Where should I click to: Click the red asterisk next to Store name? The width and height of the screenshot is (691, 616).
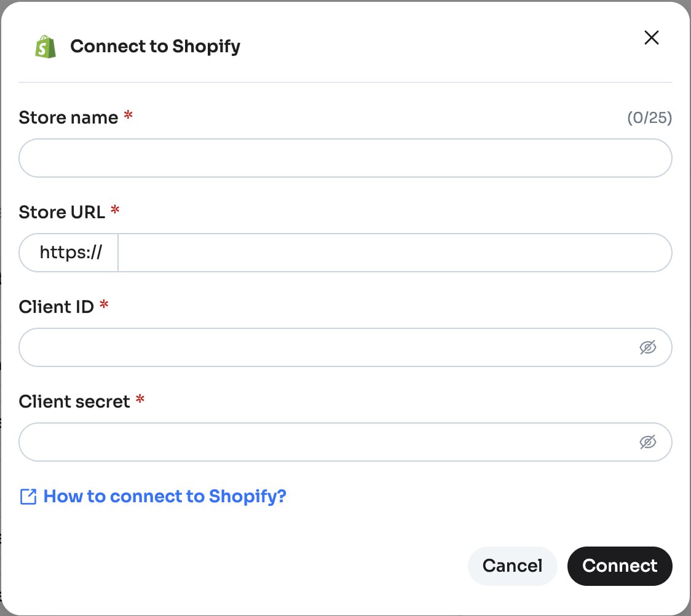[128, 116]
